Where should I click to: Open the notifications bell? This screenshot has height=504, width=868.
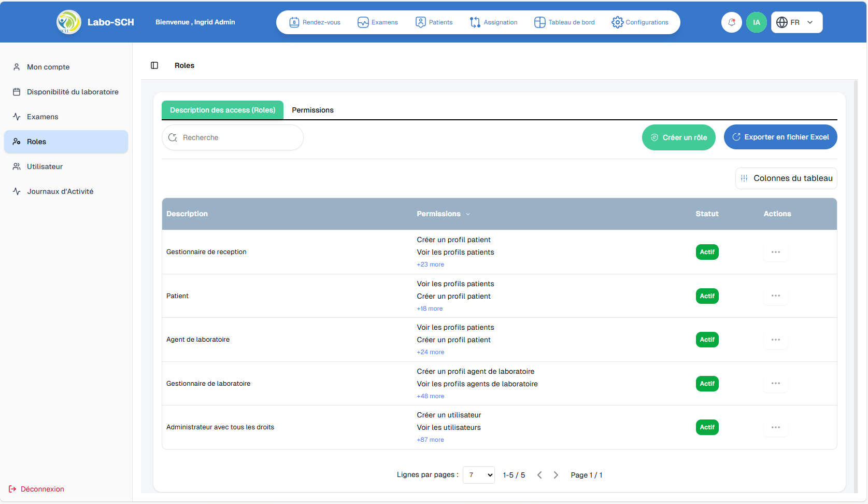point(731,22)
